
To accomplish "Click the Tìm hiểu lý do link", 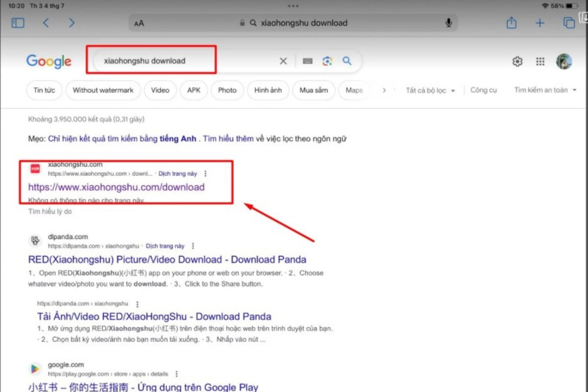I will [x=50, y=212].
